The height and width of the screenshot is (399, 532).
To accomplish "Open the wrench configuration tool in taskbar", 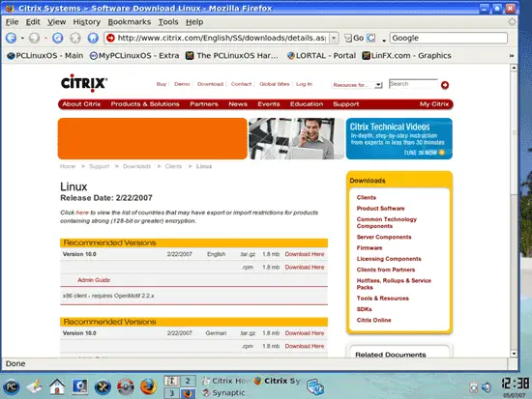I will click(x=103, y=386).
